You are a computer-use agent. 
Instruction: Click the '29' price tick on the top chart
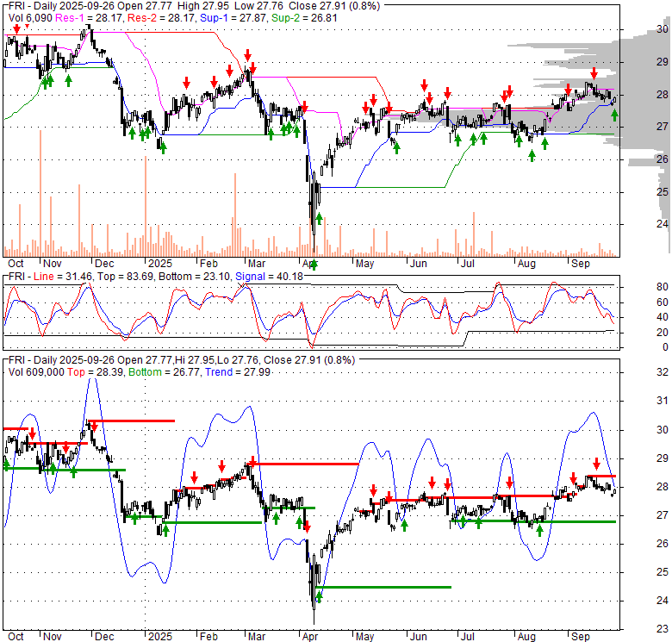coord(663,62)
